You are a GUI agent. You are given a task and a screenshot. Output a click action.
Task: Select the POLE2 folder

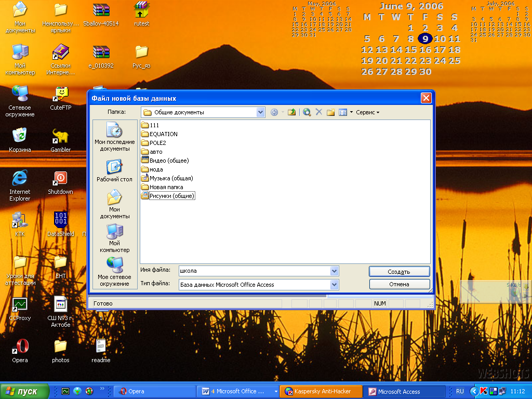pos(154,143)
